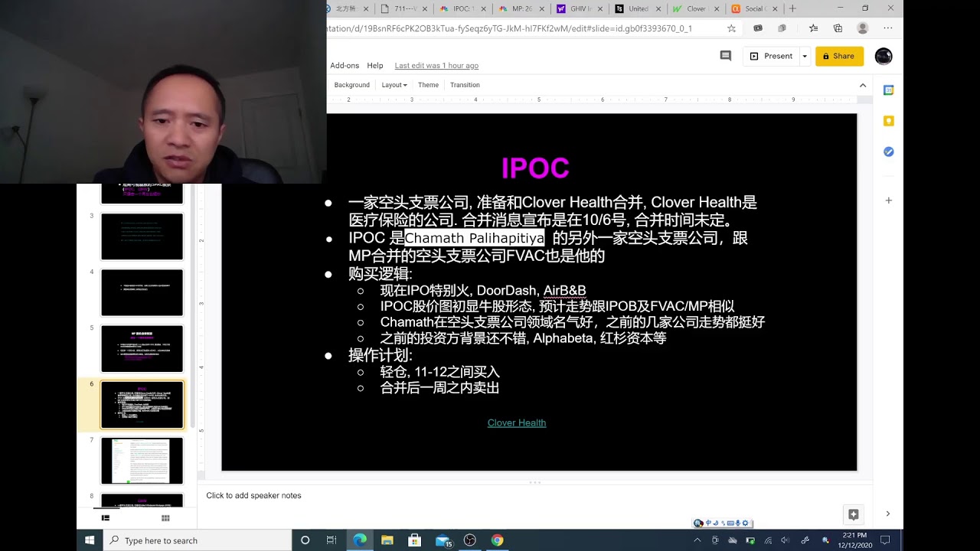The width and height of the screenshot is (980, 551).
Task: Click the Background toolbar button
Action: point(352,85)
